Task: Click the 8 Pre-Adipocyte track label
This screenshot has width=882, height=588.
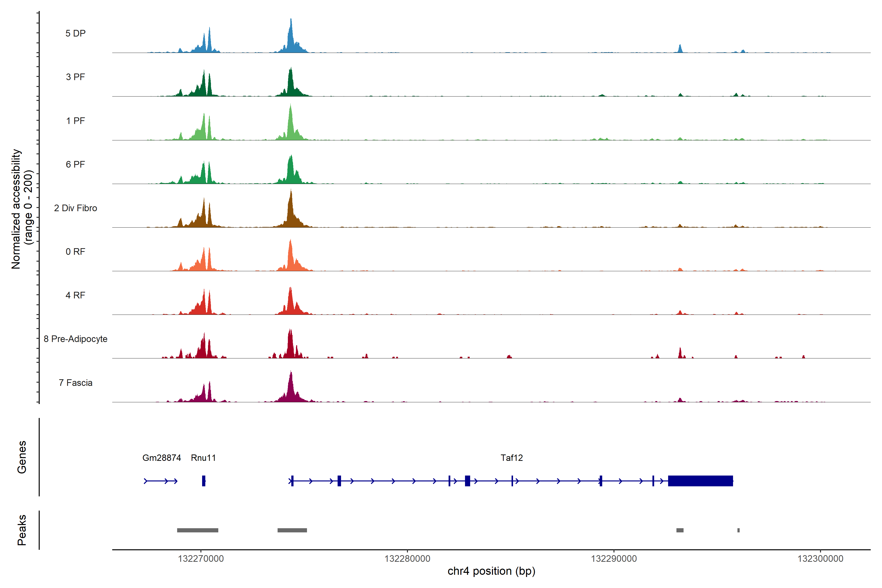Action: (75, 339)
